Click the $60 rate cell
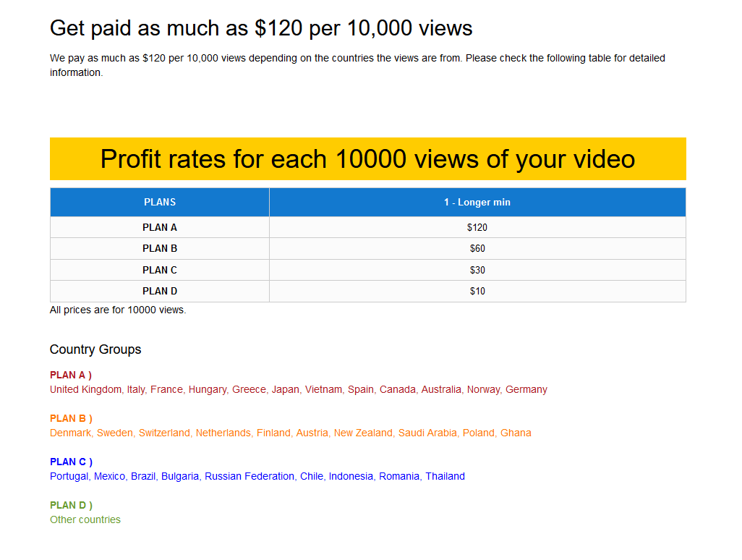742x560 pixels. pyautogui.click(x=477, y=248)
